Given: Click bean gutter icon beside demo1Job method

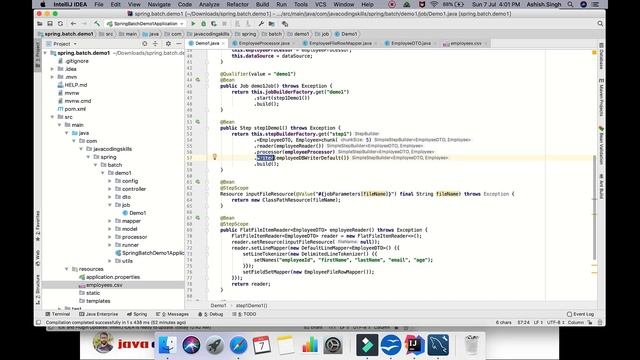Looking at the screenshot, I should (198, 80).
